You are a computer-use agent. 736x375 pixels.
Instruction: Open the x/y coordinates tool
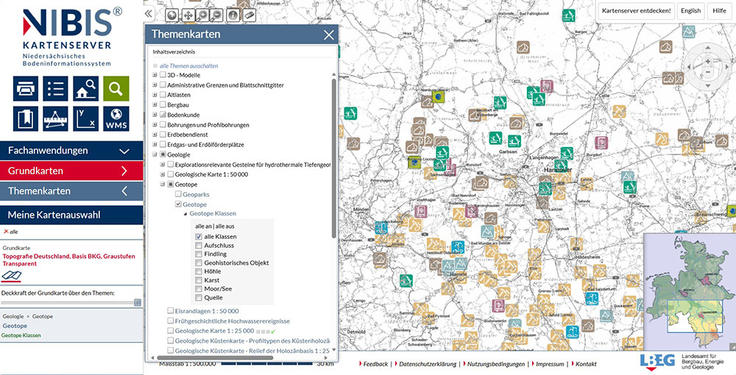[86, 119]
